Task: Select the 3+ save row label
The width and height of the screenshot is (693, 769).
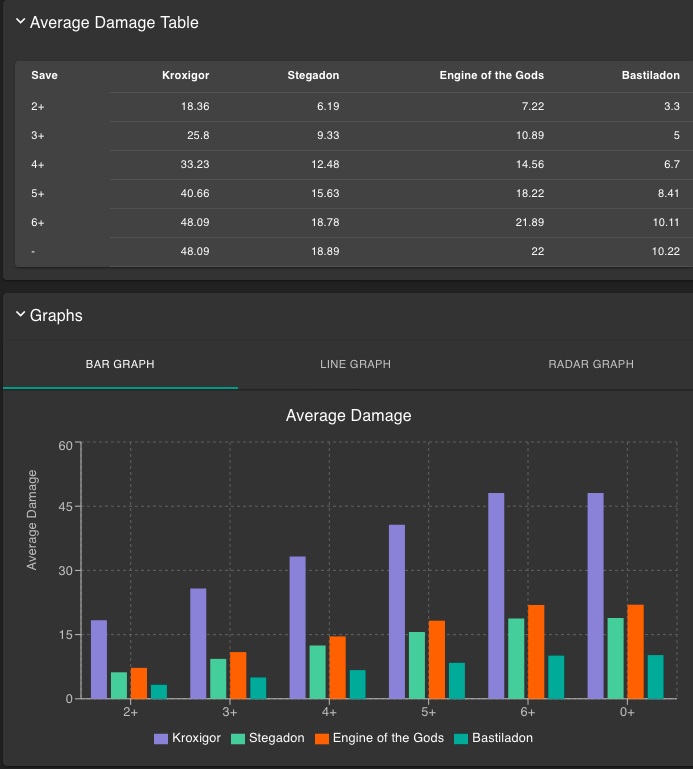Action: (38, 135)
